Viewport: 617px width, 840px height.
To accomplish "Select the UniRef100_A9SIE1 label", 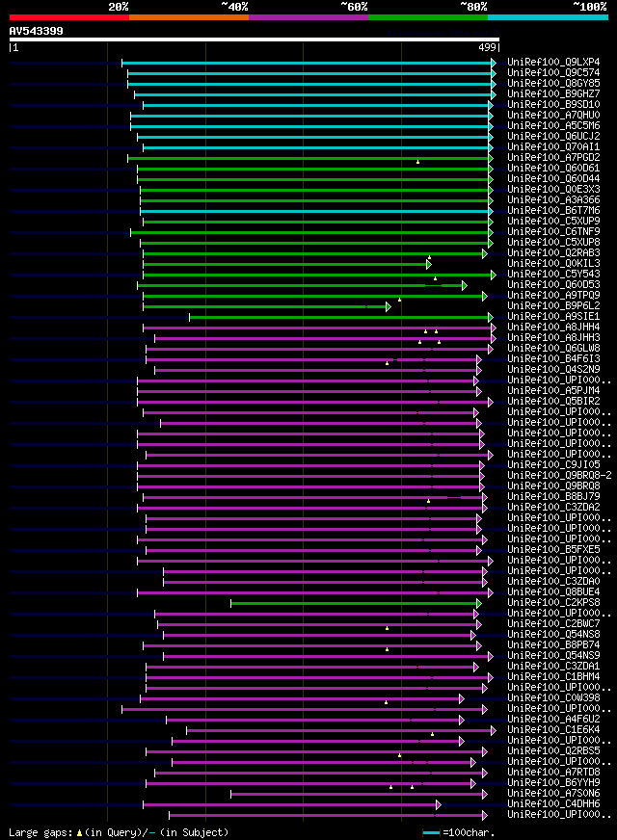I will point(553,316).
